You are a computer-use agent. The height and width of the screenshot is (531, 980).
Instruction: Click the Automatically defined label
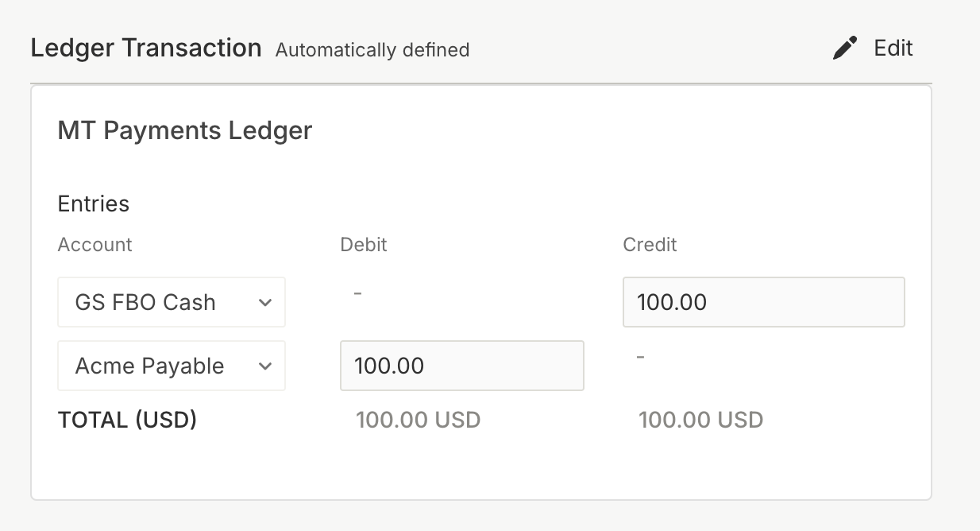[372, 50]
